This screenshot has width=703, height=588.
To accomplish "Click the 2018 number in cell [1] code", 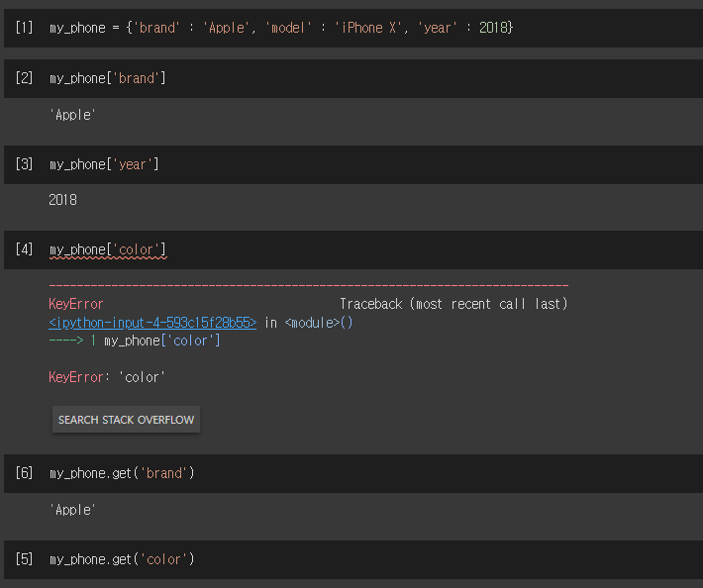I will [x=493, y=28].
